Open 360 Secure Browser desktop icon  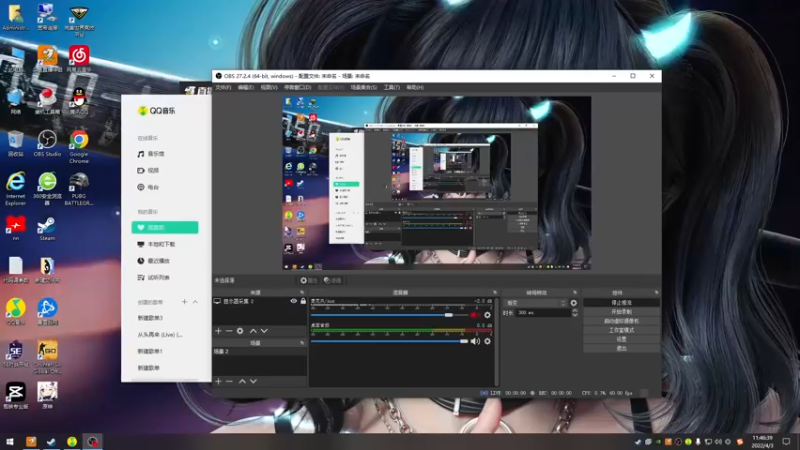[x=47, y=189]
